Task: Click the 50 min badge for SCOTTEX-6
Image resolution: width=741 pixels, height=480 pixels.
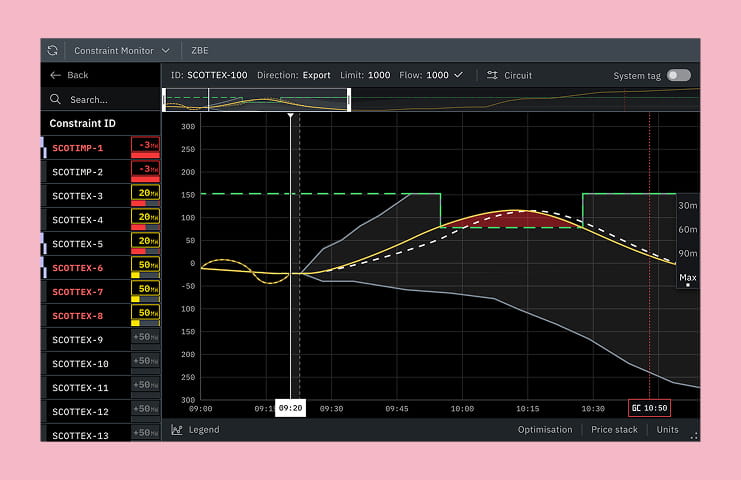Action: coord(145,268)
